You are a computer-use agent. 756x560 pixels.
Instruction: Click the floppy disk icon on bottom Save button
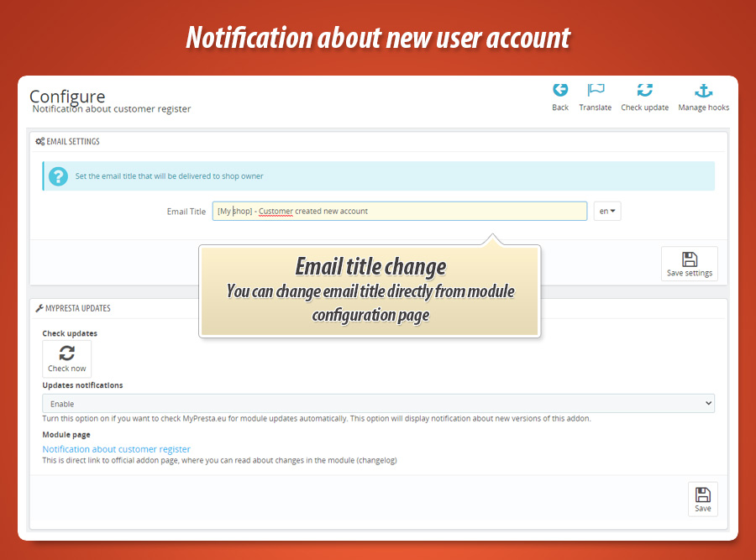tap(702, 495)
